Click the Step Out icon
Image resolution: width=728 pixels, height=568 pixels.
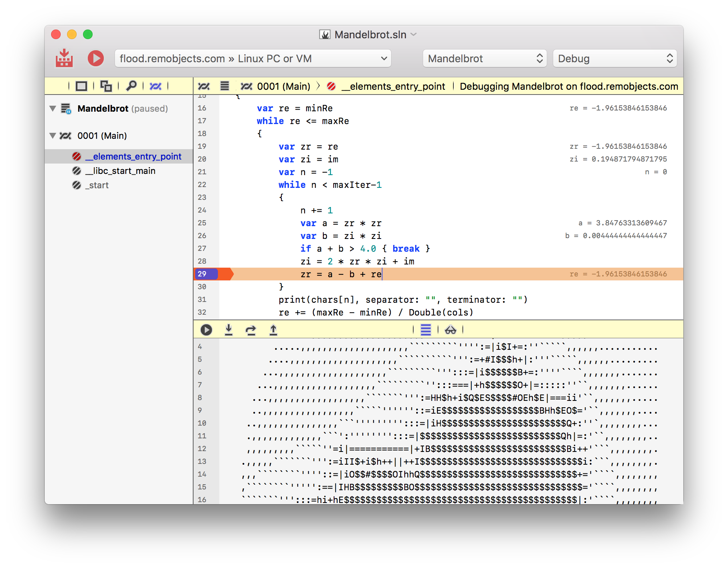click(273, 330)
